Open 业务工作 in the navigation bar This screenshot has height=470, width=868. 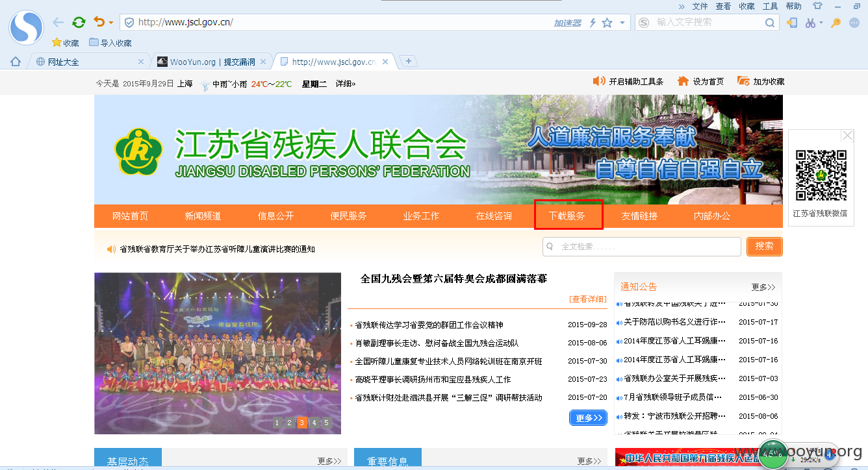[x=421, y=216]
